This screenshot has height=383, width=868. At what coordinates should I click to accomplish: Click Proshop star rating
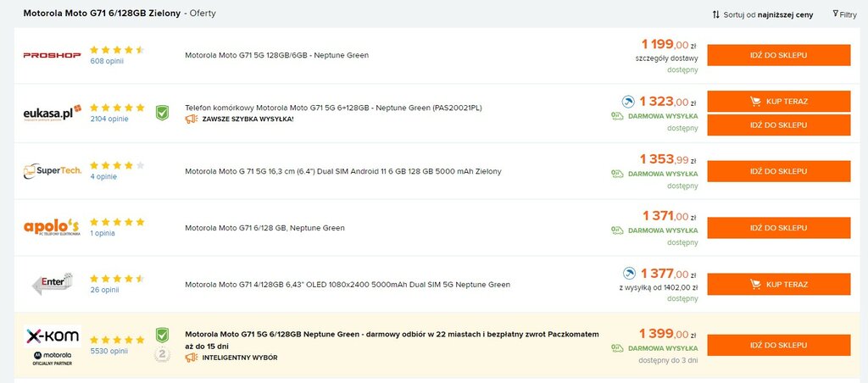coord(117,50)
